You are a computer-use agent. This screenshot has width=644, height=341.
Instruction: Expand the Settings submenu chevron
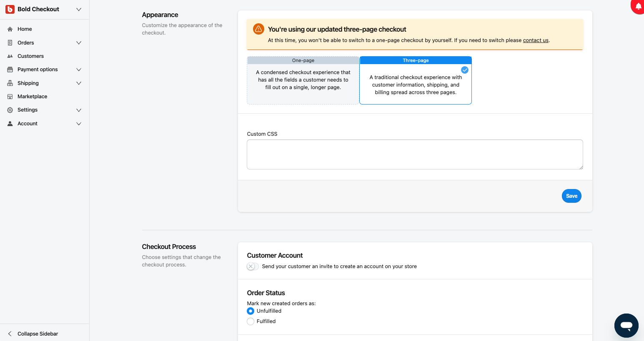pos(79,110)
